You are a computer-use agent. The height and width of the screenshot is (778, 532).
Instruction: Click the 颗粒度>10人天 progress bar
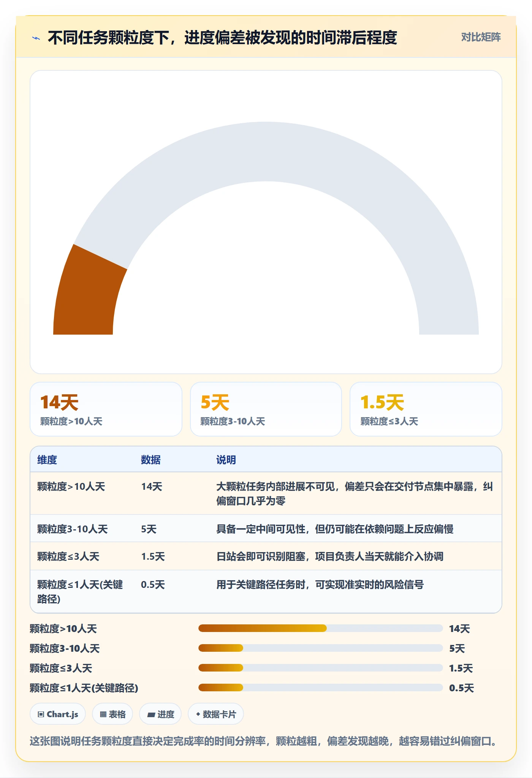coord(320,628)
